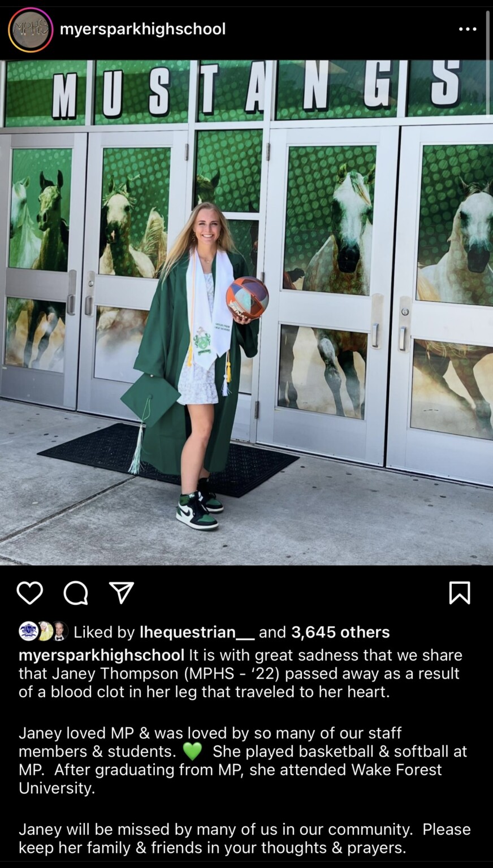Tap the first liker avatar beside Liked by

28,631
